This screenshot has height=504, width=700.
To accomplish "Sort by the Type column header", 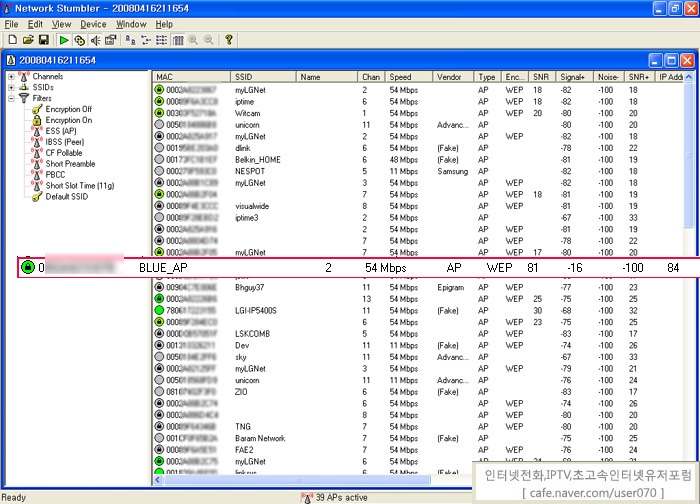I will click(488, 77).
